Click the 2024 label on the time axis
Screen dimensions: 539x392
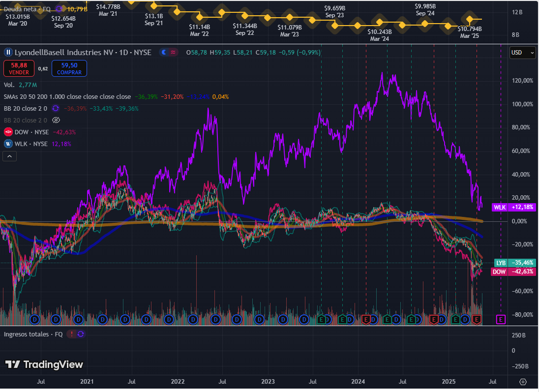point(358,382)
